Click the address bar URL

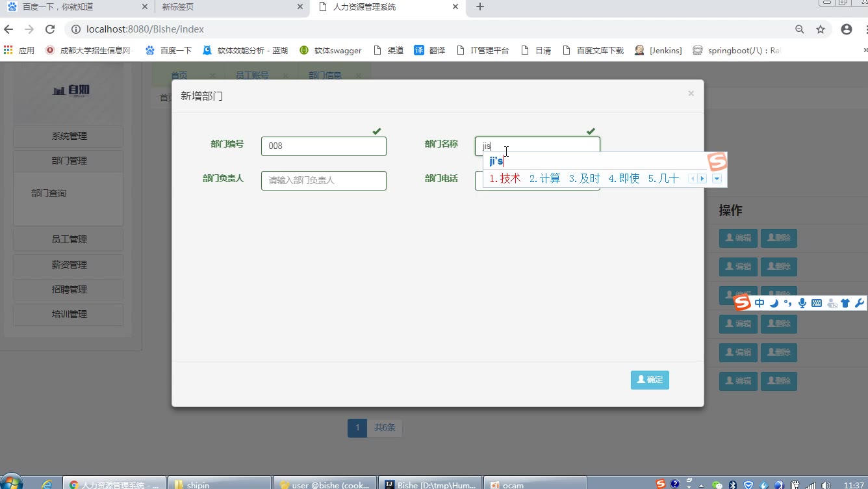pyautogui.click(x=145, y=29)
